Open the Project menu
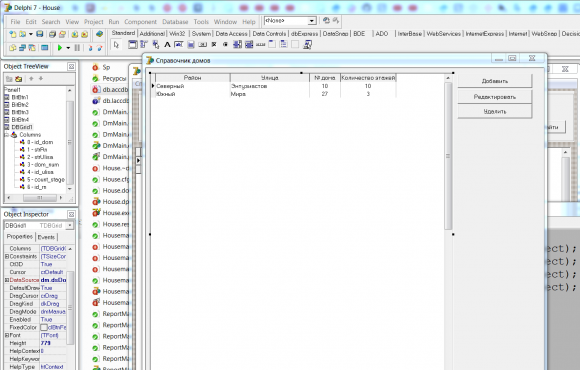Image resolution: width=580 pixels, height=370 pixels. [x=94, y=22]
